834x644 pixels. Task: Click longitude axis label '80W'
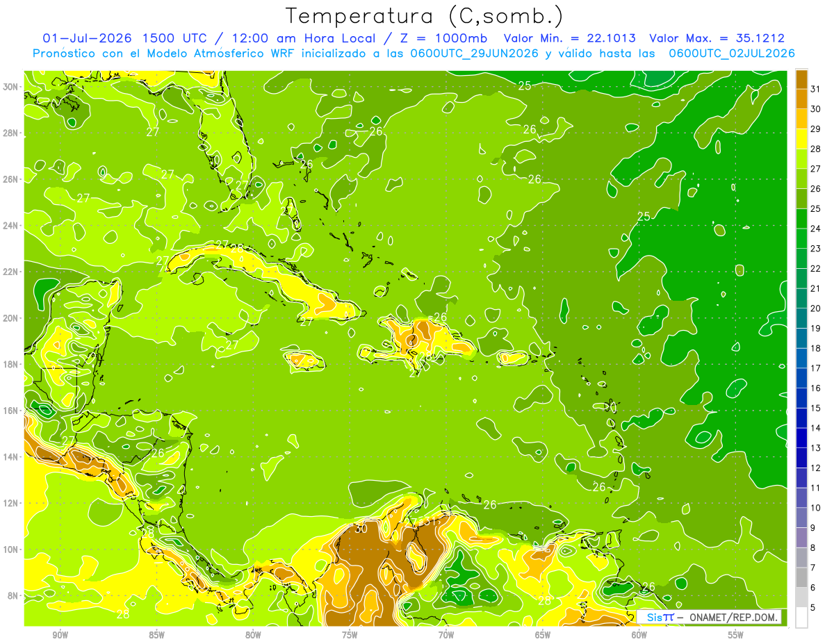coord(253,635)
